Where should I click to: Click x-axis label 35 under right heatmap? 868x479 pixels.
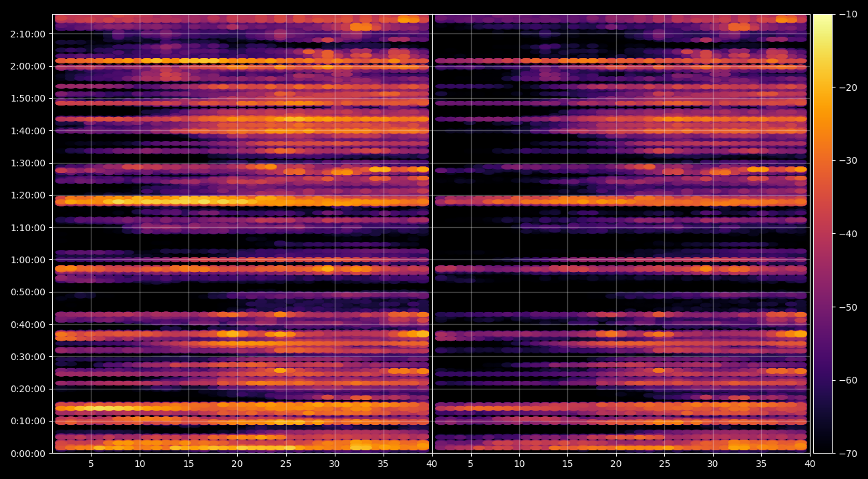tap(762, 465)
